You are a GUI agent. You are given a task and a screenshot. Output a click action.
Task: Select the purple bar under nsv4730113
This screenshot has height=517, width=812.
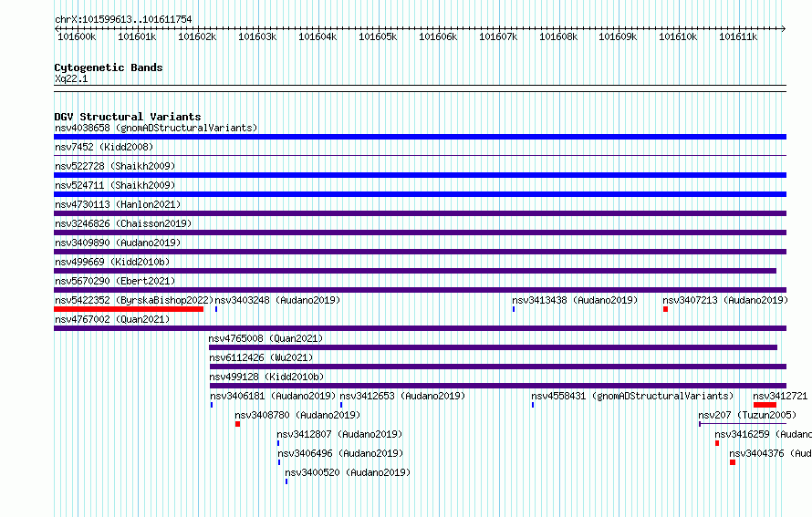(x=420, y=213)
